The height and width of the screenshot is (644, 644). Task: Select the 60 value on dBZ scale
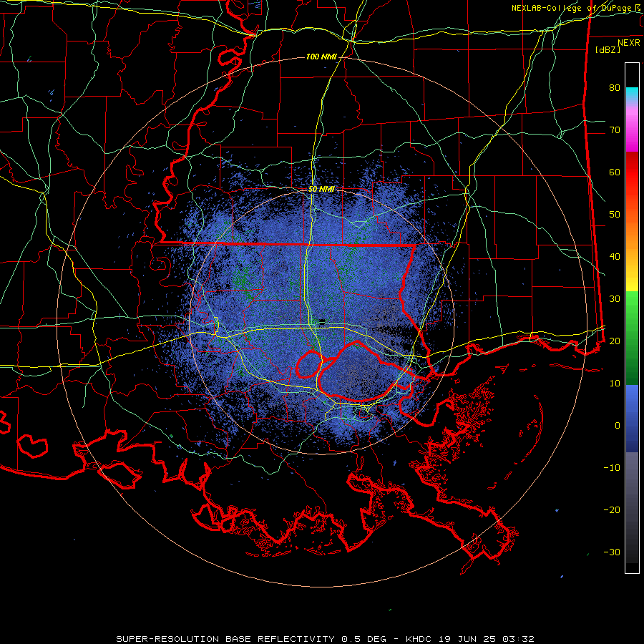615,172
